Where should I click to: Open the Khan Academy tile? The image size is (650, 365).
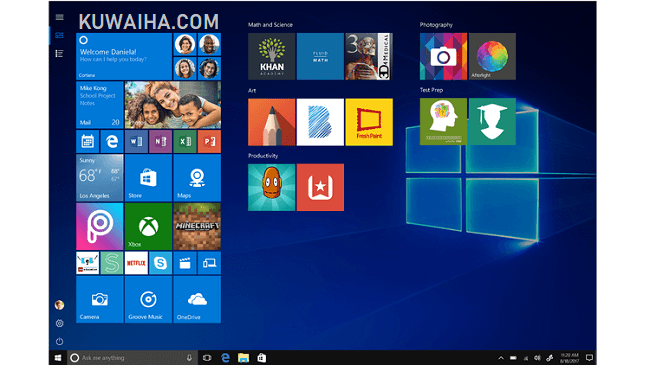[272, 56]
